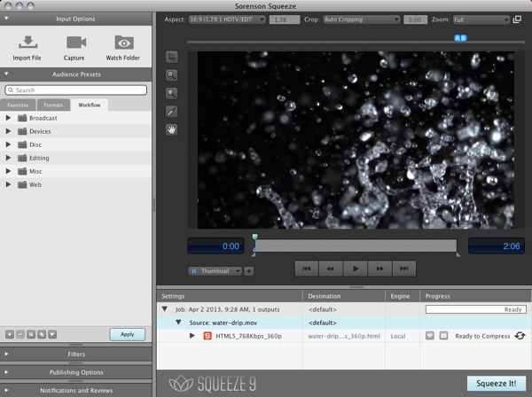The height and width of the screenshot is (397, 532).
Task: Click the Apply preset button
Action: coord(127,334)
